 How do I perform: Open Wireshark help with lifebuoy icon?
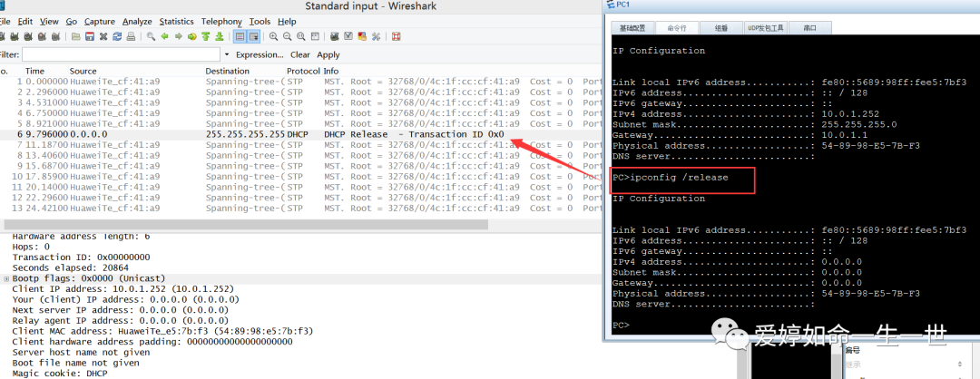coord(397,36)
